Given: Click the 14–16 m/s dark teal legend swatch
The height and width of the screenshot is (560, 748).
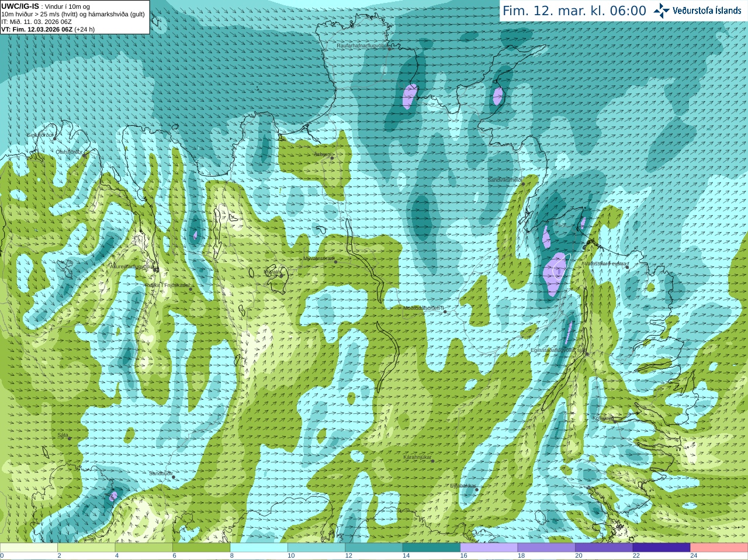Looking at the screenshot, I should [431, 547].
